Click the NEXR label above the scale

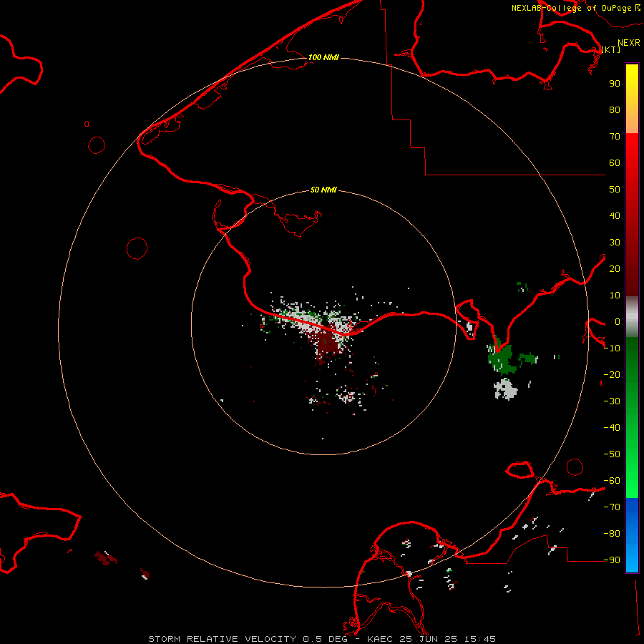click(x=628, y=43)
